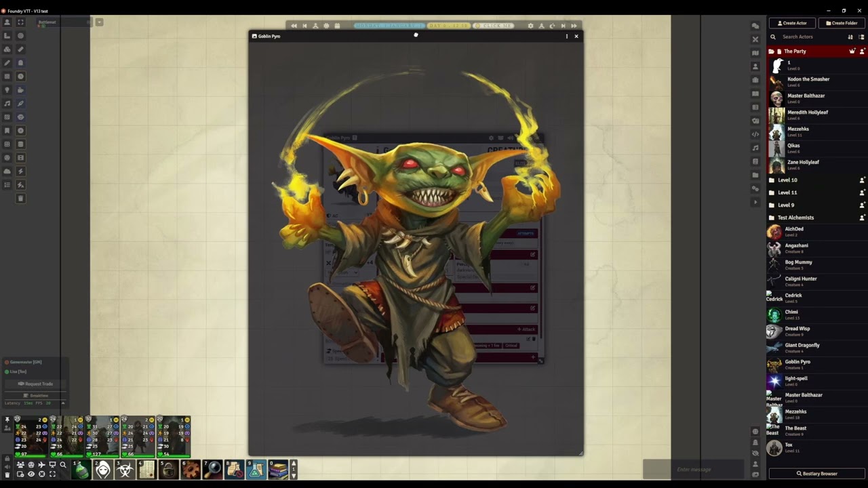Activate hotbar macro 9 alchemy flask
This screenshot has width=868, height=488.
pyautogui.click(x=256, y=470)
